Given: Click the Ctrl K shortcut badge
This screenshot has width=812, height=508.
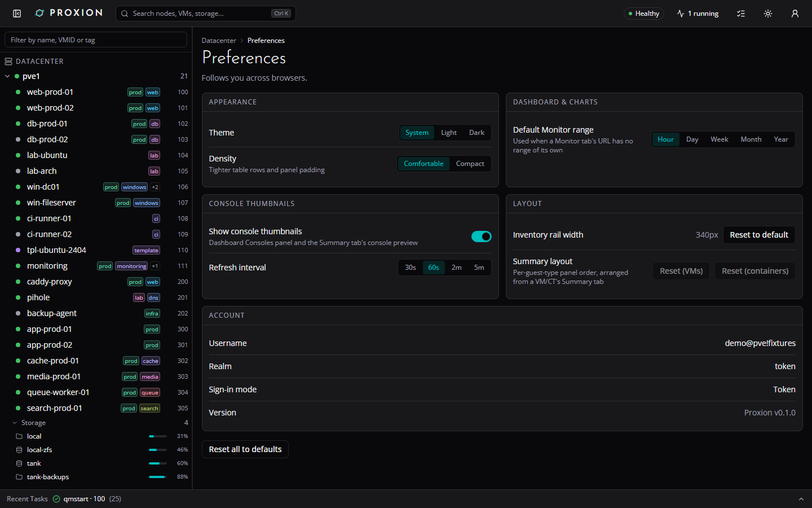Looking at the screenshot, I should click(x=281, y=14).
